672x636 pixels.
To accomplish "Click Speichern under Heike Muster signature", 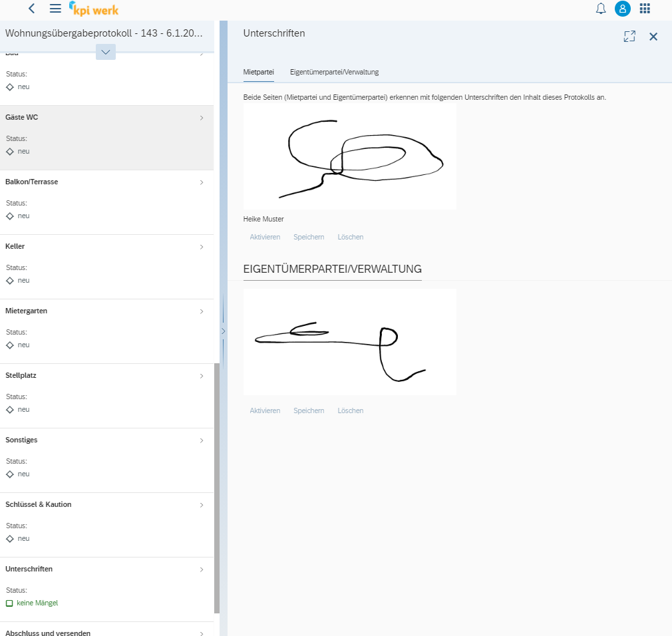I will pos(309,237).
